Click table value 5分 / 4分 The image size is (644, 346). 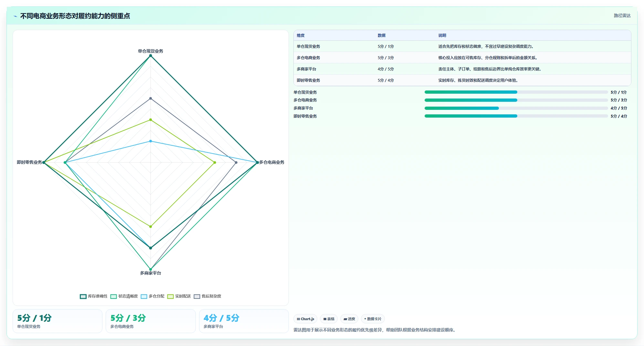(x=385, y=80)
